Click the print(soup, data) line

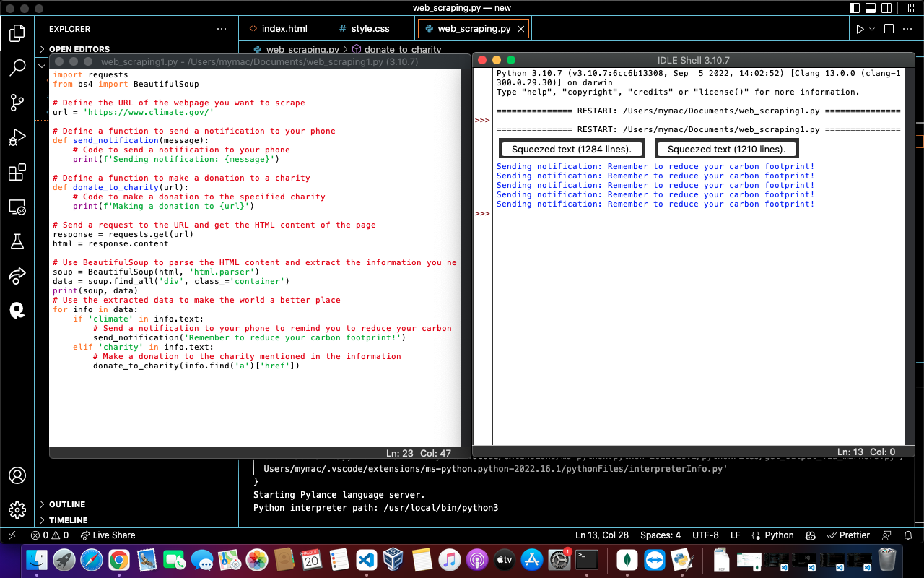click(x=95, y=290)
